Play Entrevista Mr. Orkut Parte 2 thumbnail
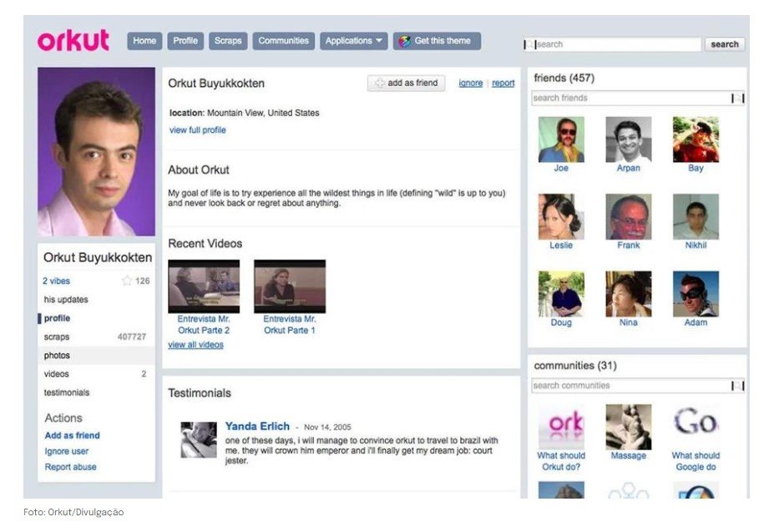 pos(204,286)
